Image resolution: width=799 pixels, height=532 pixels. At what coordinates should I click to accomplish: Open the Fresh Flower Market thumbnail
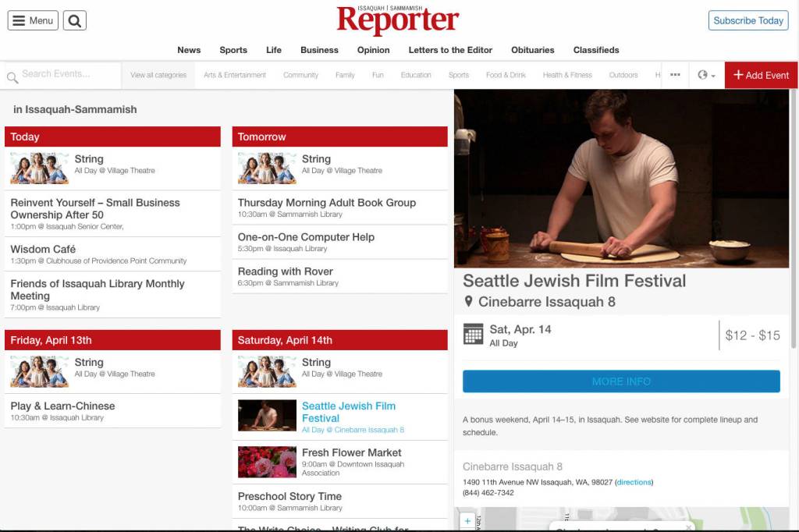pos(267,462)
